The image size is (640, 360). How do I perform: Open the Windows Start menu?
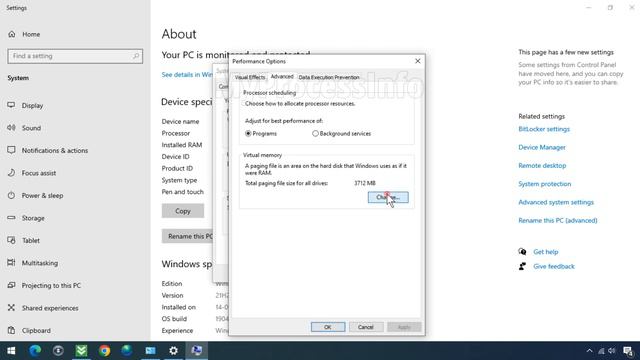pyautogui.click(x=11, y=351)
